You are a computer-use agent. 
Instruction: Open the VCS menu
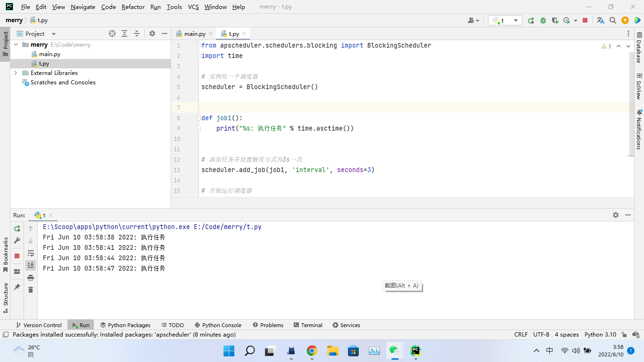click(x=193, y=7)
